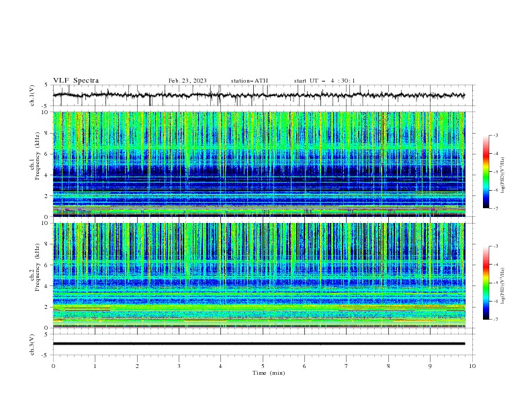Image resolution: width=532 pixels, height=411 pixels.
Task: Click the ch.2 "Frequency (kHz)" axis label
Action: (38, 267)
